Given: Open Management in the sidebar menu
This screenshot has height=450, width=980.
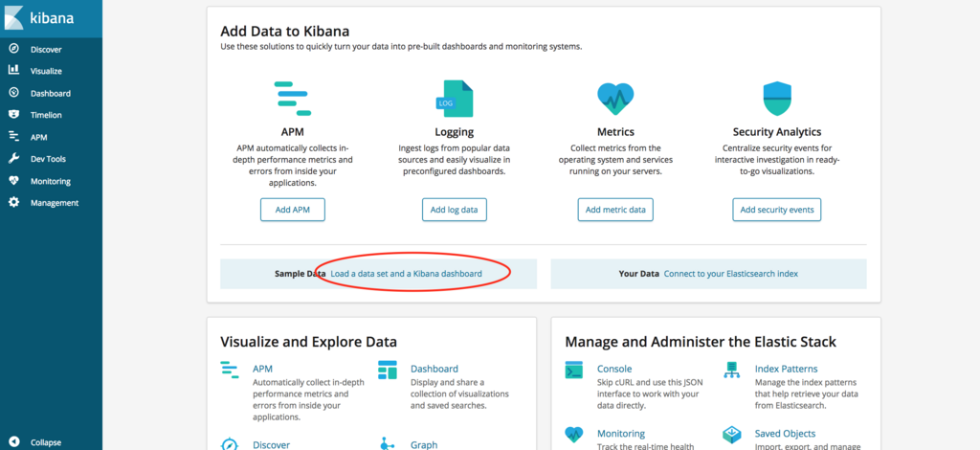Looking at the screenshot, I should pos(55,203).
